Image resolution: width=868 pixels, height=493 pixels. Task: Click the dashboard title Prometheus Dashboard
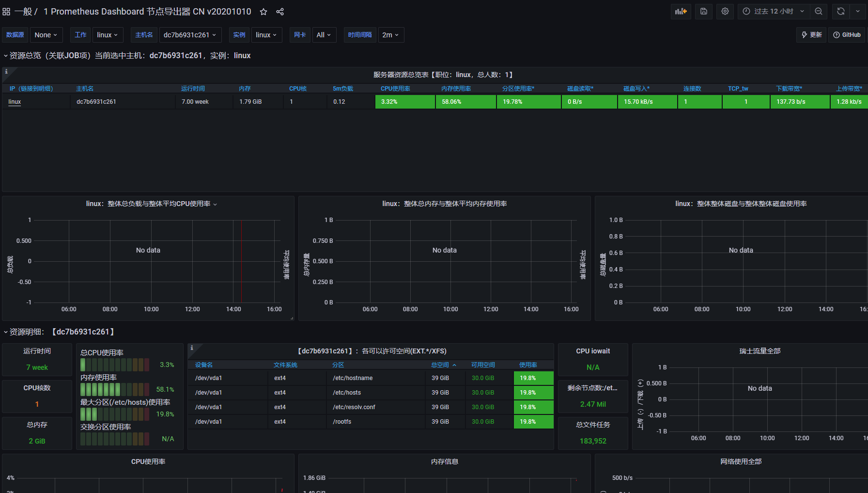(x=147, y=12)
